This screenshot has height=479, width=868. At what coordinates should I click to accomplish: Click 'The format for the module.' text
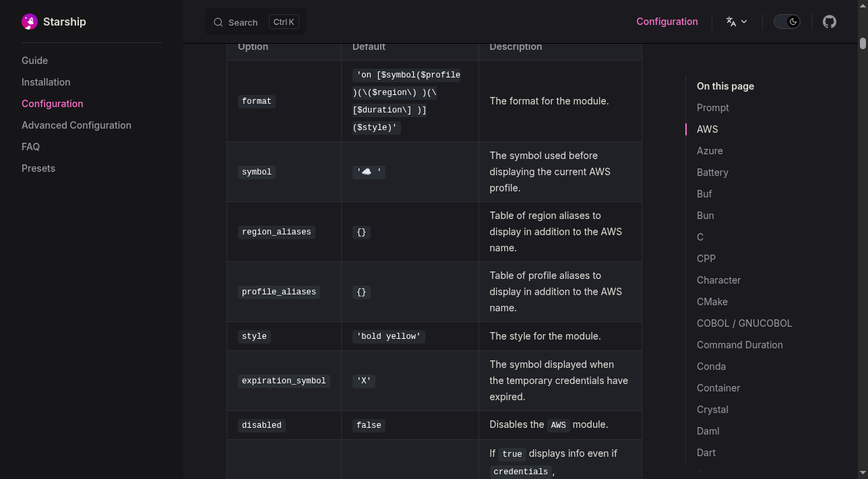point(549,101)
